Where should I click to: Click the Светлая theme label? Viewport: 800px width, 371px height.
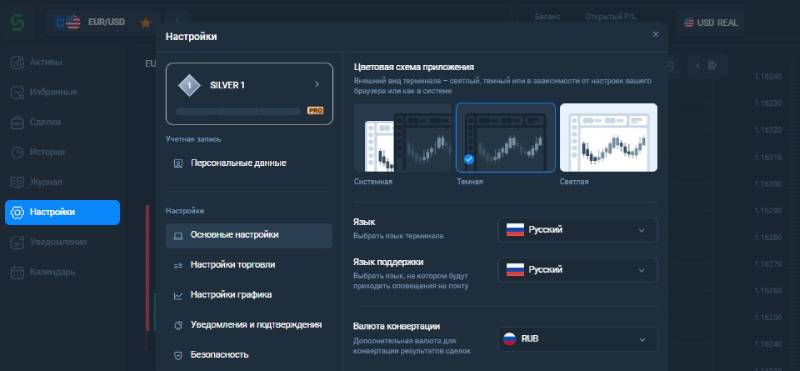pos(574,182)
